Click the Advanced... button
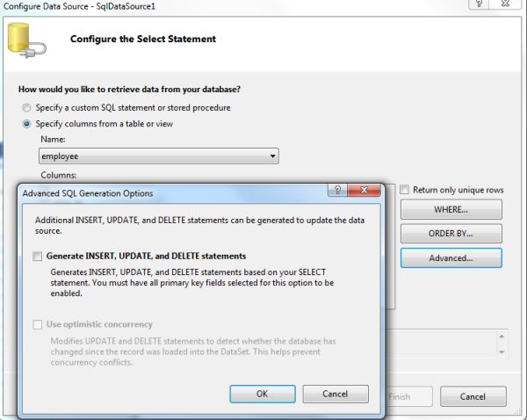 coord(451,258)
